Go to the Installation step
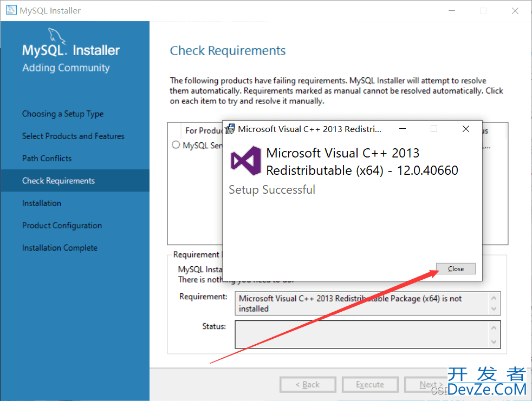The height and width of the screenshot is (401, 532). pos(42,203)
